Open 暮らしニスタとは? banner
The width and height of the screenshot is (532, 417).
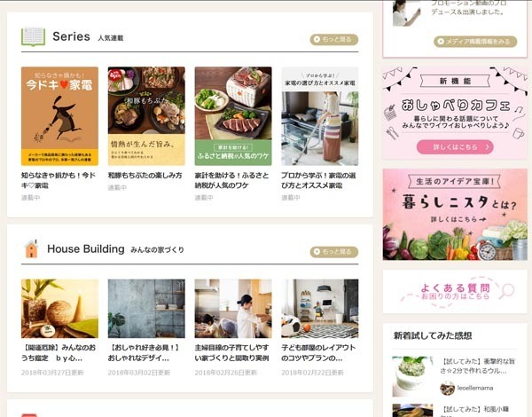coord(455,215)
